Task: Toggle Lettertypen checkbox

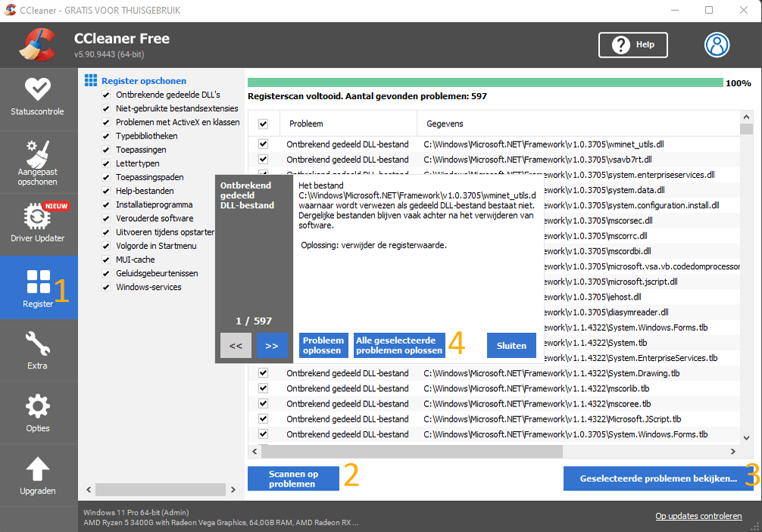Action: [106, 163]
